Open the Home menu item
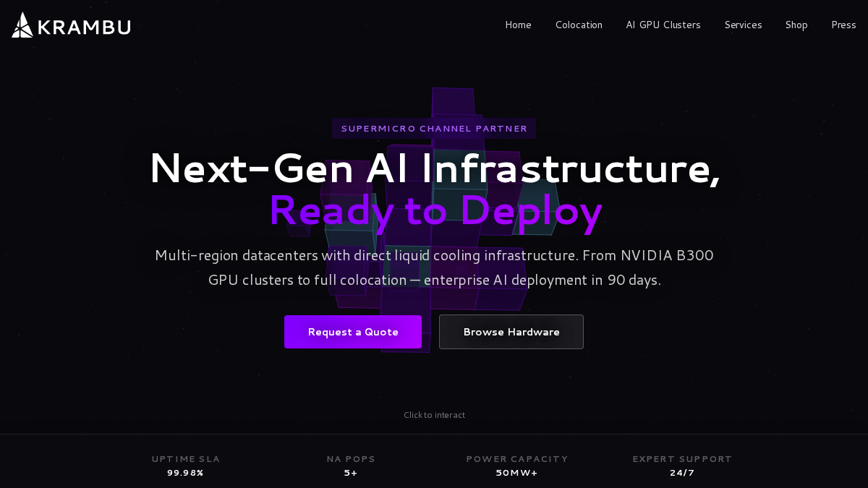This screenshot has height=488, width=868. 518,25
